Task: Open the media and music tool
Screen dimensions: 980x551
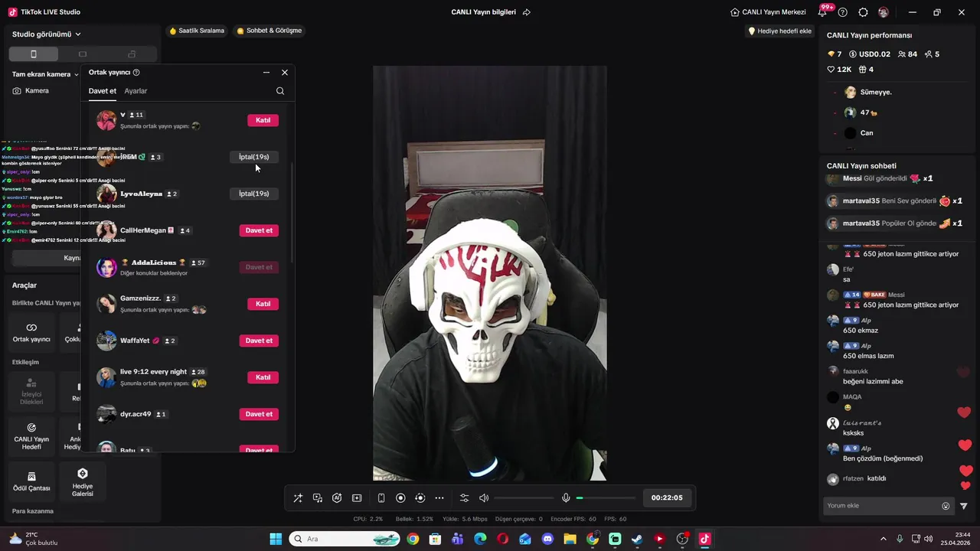Action: coord(318,498)
